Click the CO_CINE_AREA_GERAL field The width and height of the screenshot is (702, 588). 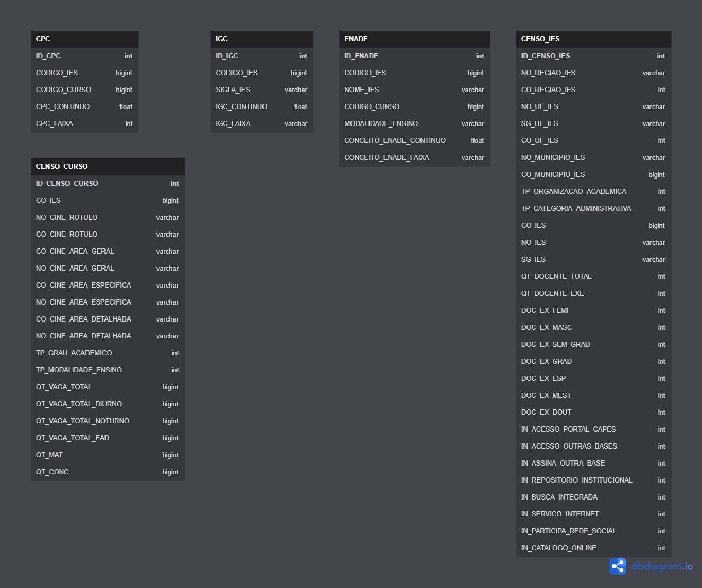[108, 252]
